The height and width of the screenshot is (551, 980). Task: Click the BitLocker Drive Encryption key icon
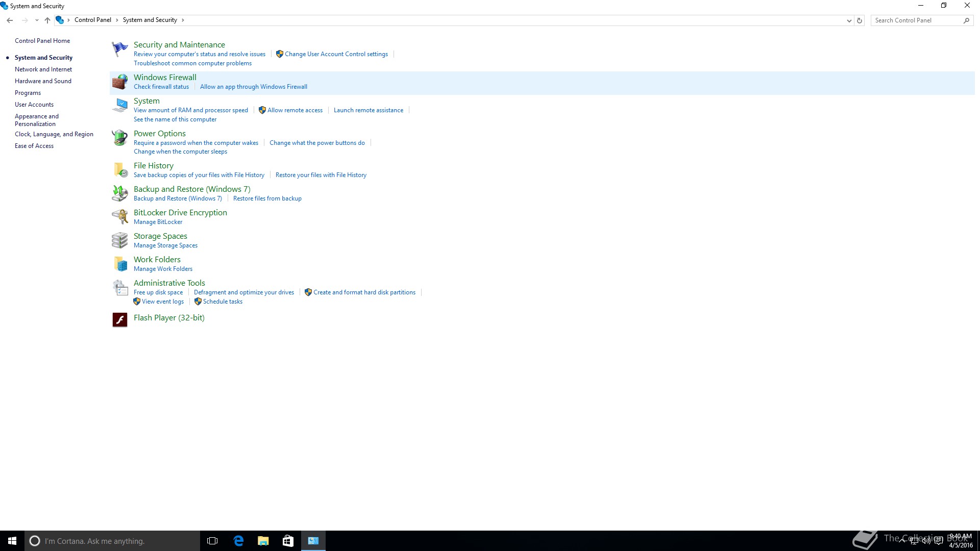pyautogui.click(x=120, y=217)
